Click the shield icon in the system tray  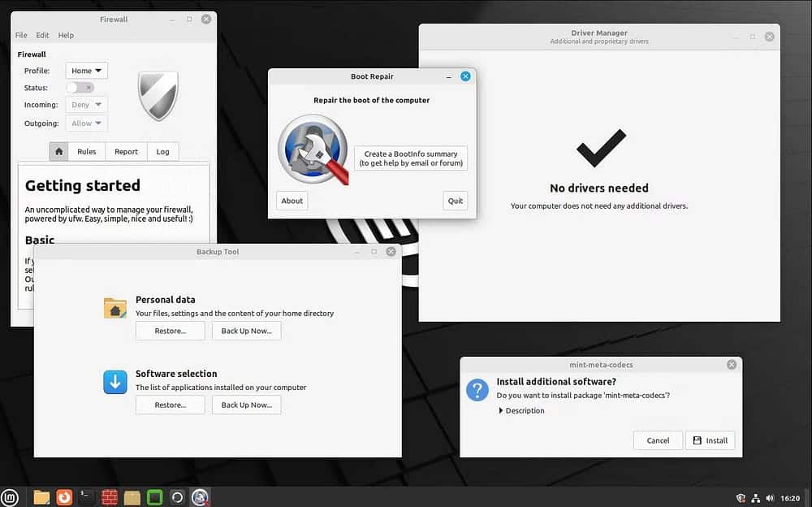[741, 497]
